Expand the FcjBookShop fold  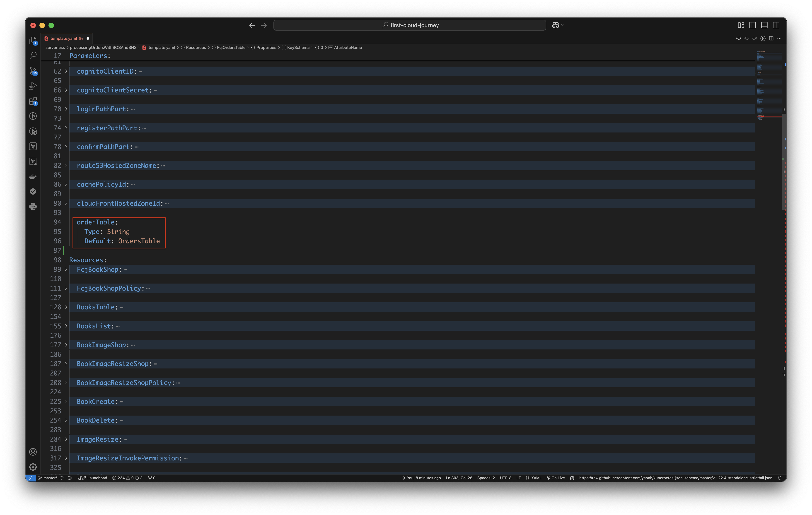tap(66, 269)
